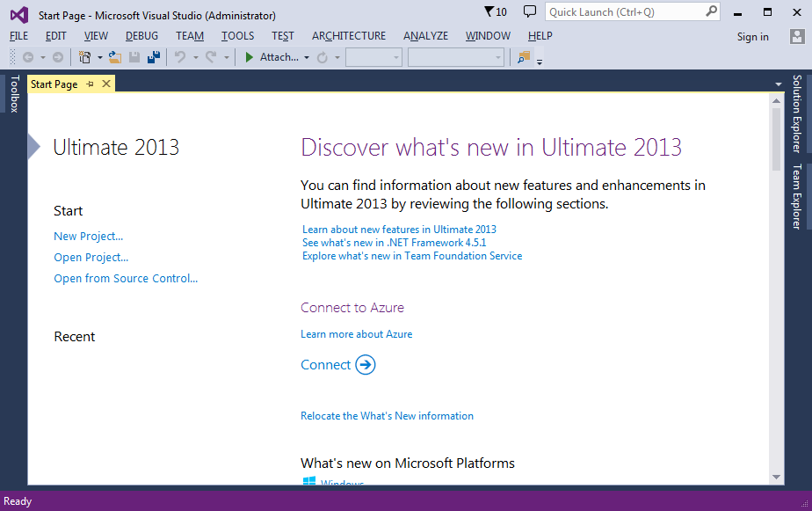Open the FILE menu

coord(19,36)
